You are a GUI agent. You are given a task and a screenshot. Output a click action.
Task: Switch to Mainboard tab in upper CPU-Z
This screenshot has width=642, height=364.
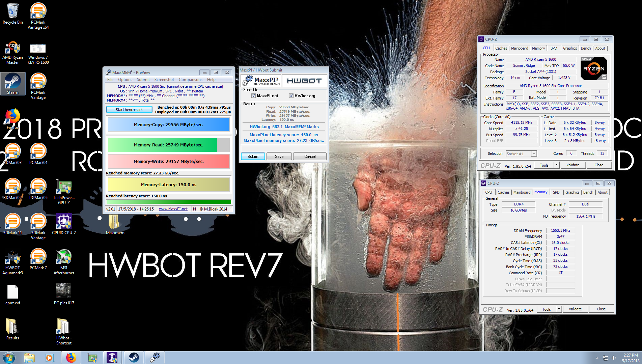520,48
